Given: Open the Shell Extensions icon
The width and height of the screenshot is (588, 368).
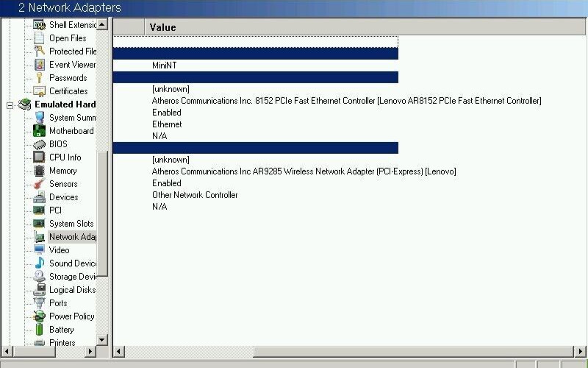Looking at the screenshot, I should coord(39,25).
